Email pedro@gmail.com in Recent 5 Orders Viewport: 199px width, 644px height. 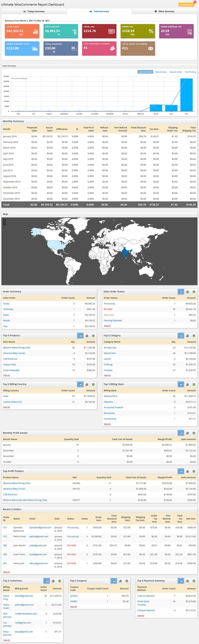[39, 536]
